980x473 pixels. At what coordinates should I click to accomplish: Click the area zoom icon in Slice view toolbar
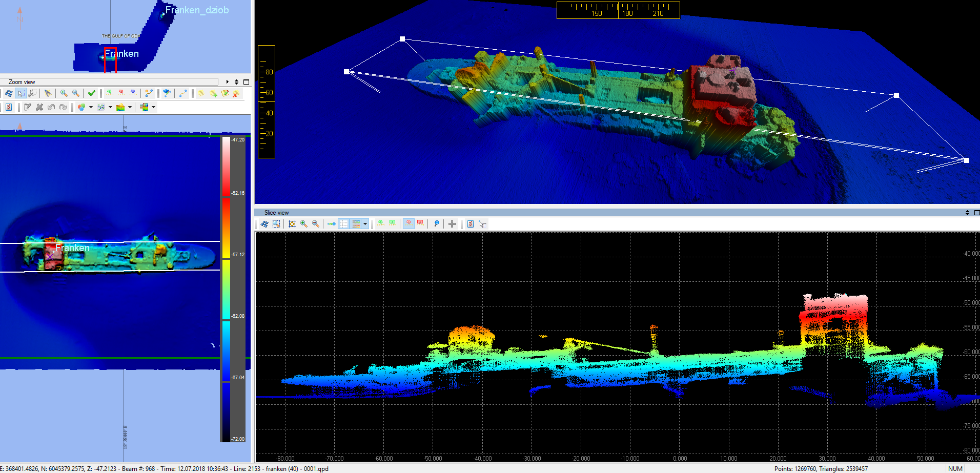277,224
